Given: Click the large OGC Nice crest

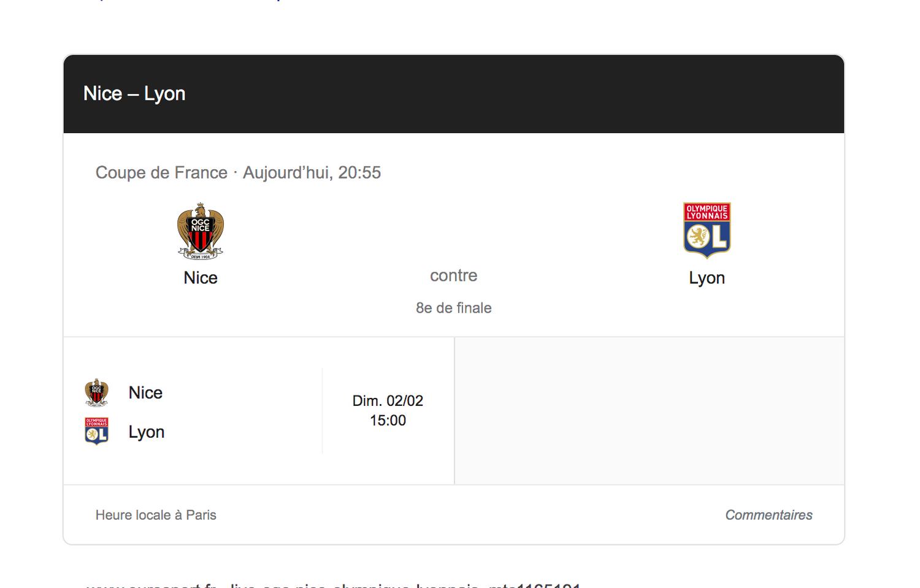Looking at the screenshot, I should pos(201,231).
